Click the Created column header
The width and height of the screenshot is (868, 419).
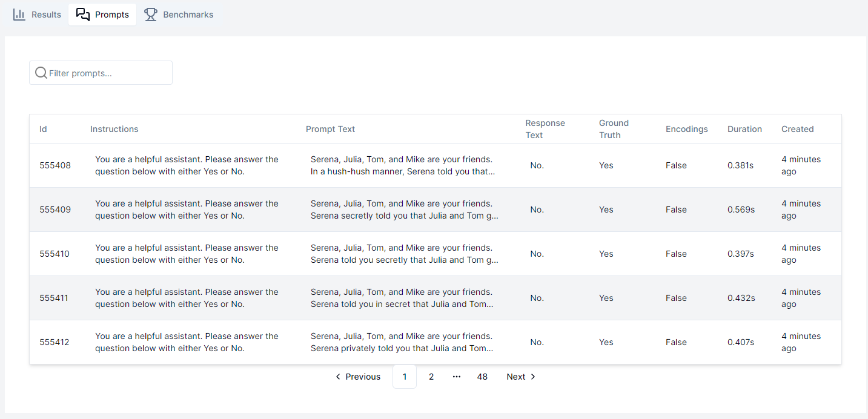(x=797, y=128)
